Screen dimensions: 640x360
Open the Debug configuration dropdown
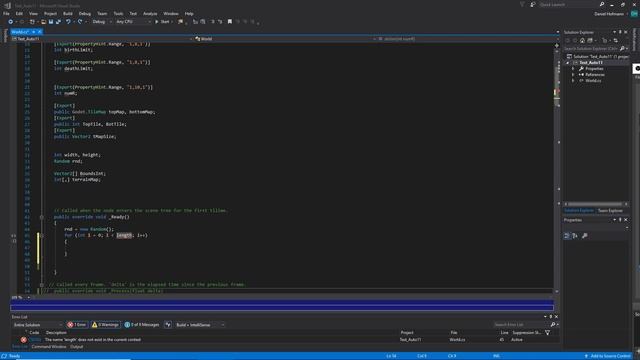point(102,22)
